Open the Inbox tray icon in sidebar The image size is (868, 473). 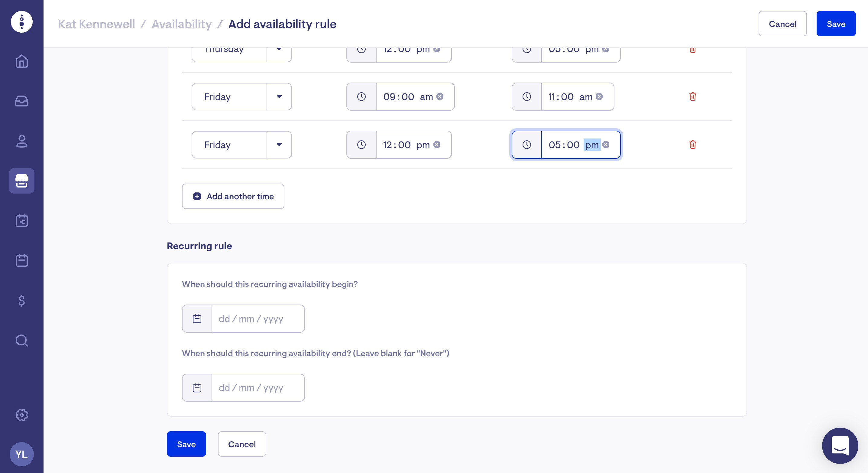21,101
